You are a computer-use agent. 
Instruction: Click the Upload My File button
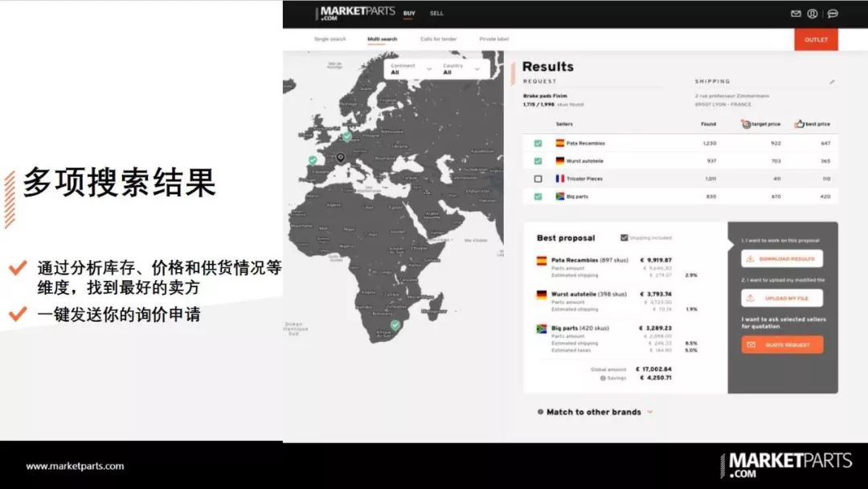(782, 298)
